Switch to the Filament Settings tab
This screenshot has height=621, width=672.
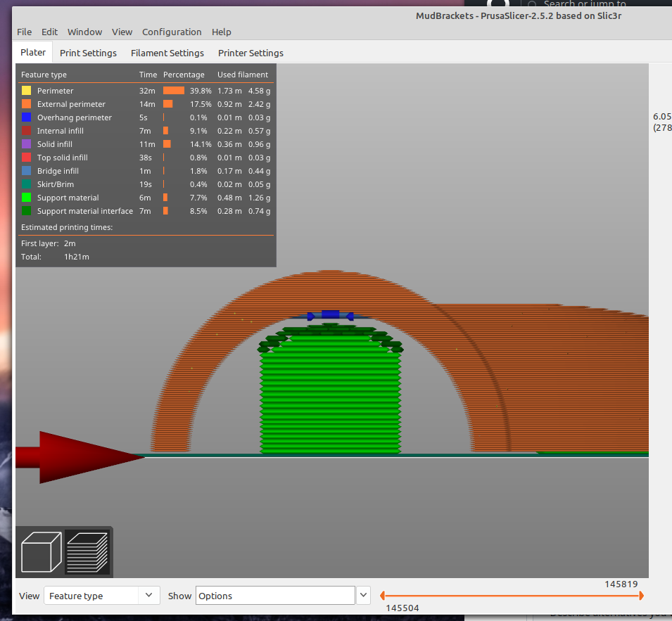click(167, 52)
